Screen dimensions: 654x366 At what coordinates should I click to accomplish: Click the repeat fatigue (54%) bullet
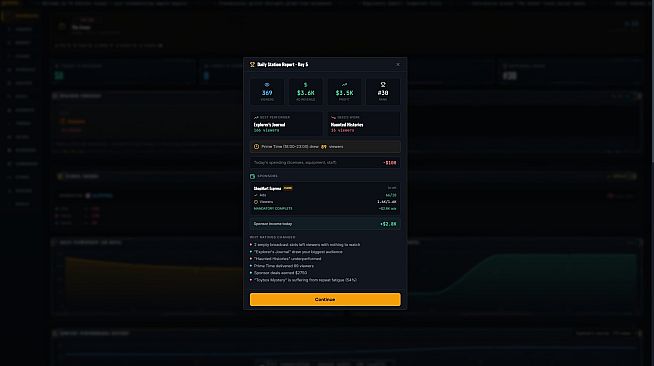pos(305,280)
